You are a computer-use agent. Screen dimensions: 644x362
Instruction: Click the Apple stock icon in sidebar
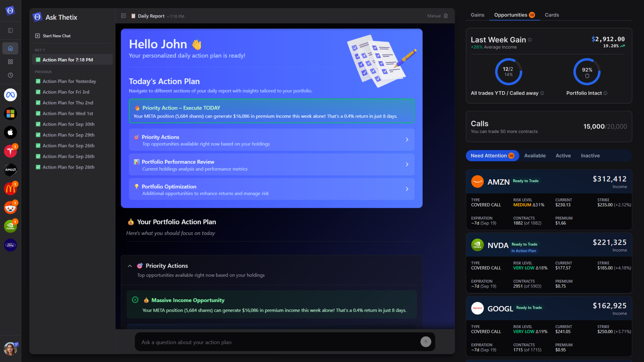click(x=10, y=132)
